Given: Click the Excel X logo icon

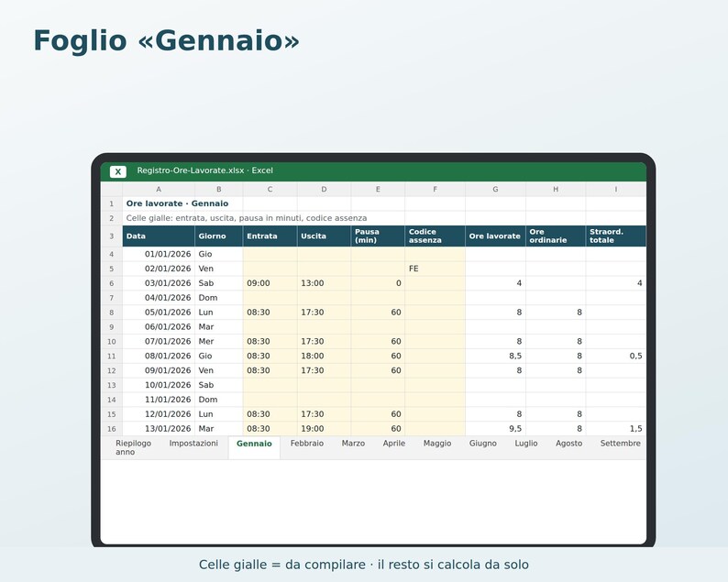Looking at the screenshot, I should (118, 171).
